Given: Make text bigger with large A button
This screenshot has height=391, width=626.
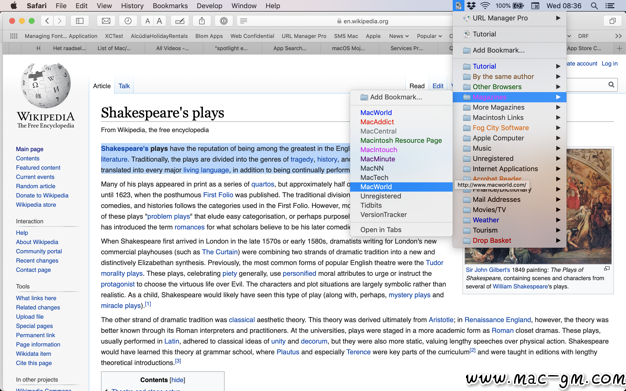Looking at the screenshot, I should point(159,21).
